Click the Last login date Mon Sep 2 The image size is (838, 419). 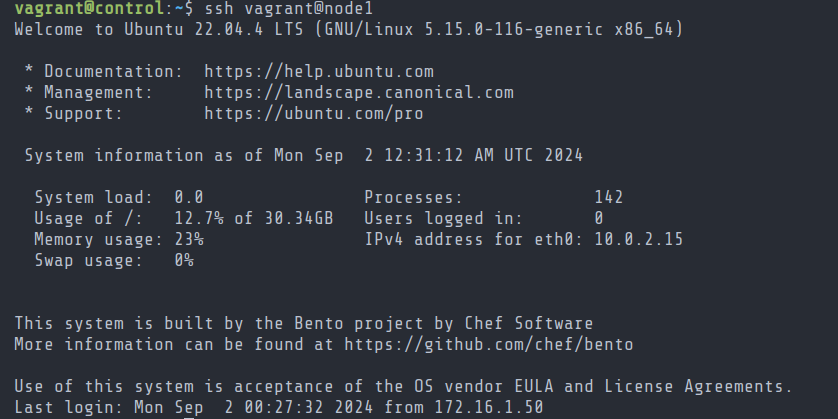[x=184, y=407]
